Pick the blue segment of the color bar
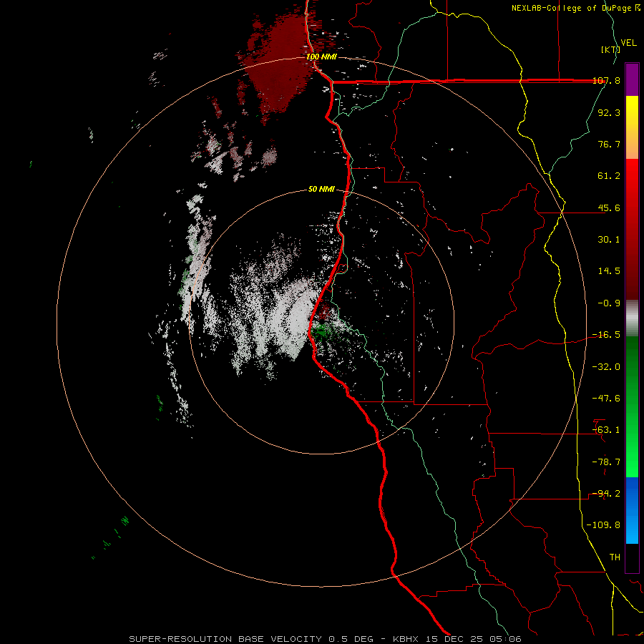 pos(632,510)
